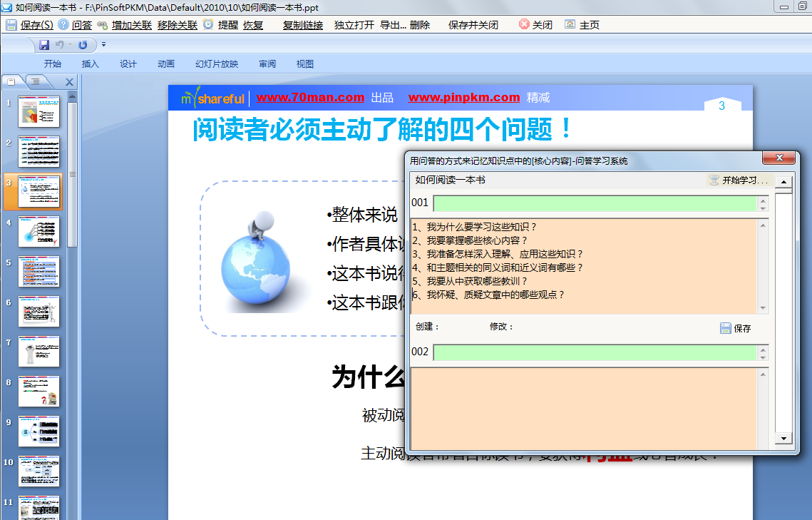This screenshot has height=520, width=812.
Task: Go to 主页 home page
Action: (x=570, y=25)
